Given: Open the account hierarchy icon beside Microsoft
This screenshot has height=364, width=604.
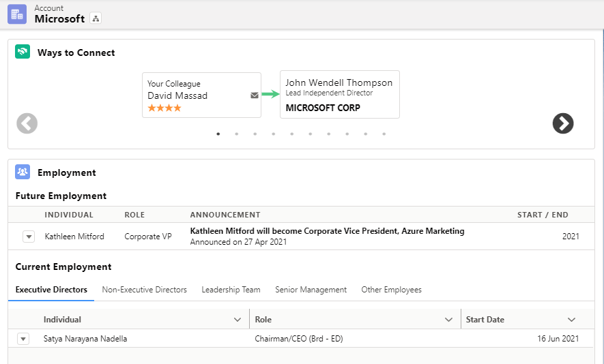Looking at the screenshot, I should click(96, 18).
